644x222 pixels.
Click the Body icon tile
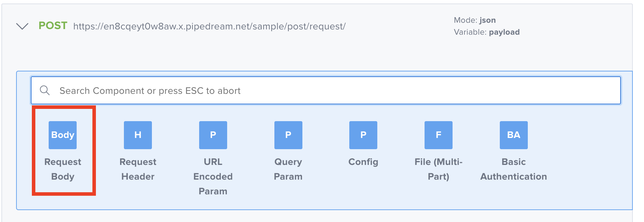click(x=63, y=135)
